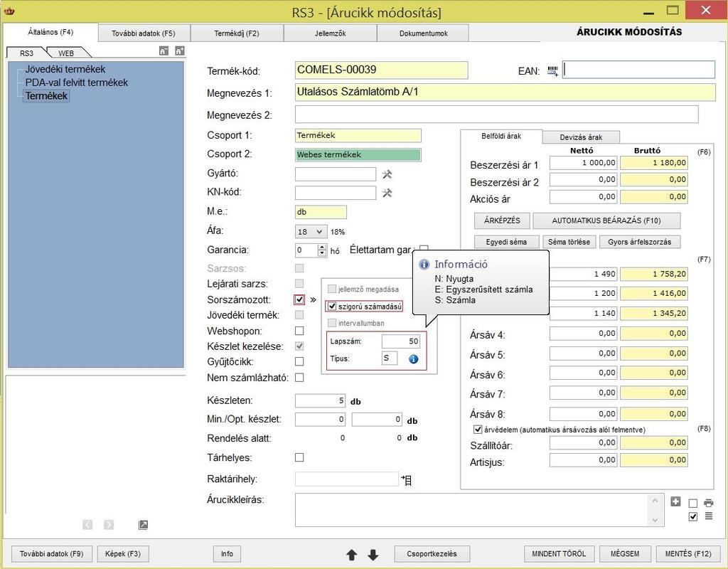Click the lines list icon below printer
The height and width of the screenshot is (569, 728).
point(709,516)
